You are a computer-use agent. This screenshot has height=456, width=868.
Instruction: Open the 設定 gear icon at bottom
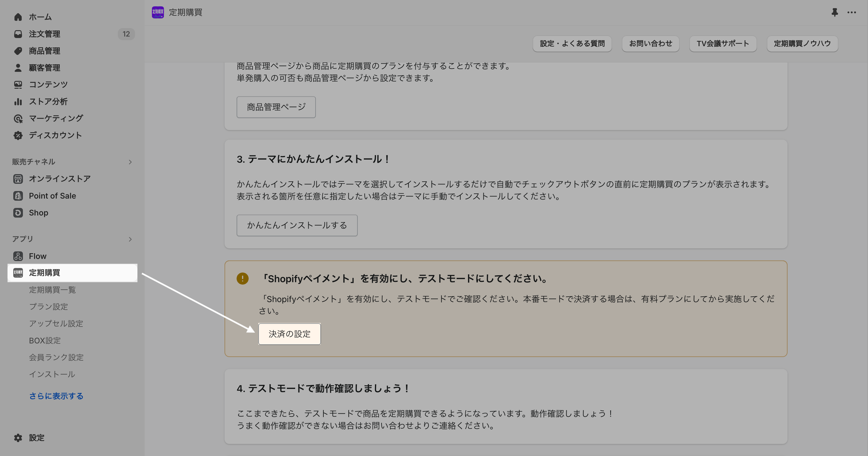point(18,438)
